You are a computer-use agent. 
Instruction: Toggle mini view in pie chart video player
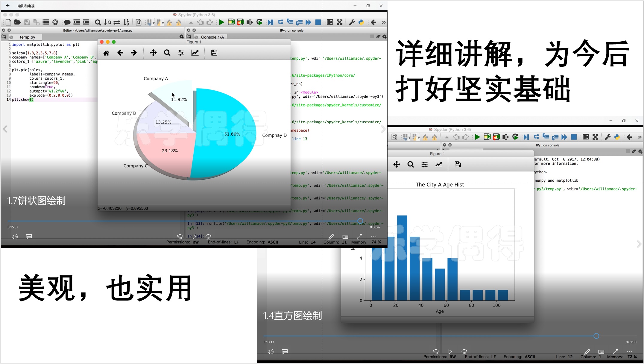coord(345,237)
